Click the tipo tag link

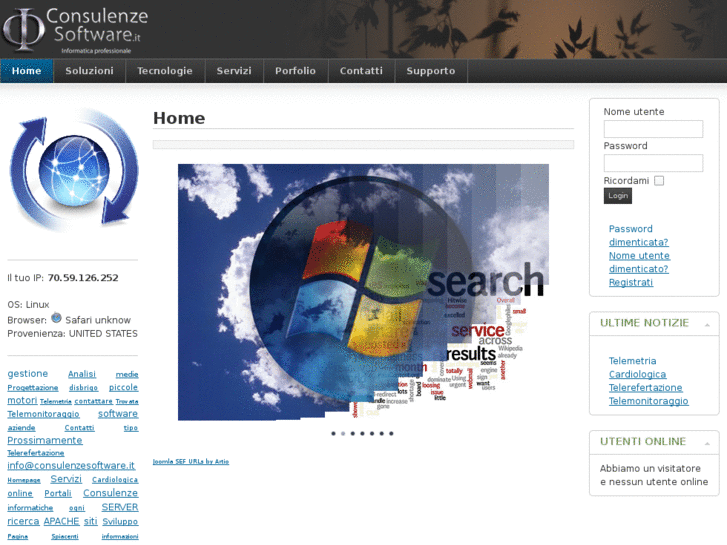point(131,428)
